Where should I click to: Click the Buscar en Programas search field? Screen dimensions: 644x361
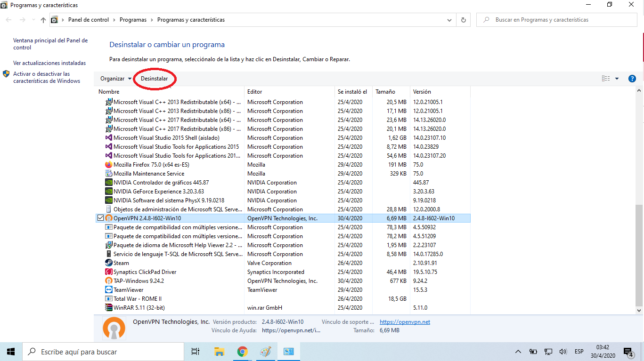click(558, 20)
